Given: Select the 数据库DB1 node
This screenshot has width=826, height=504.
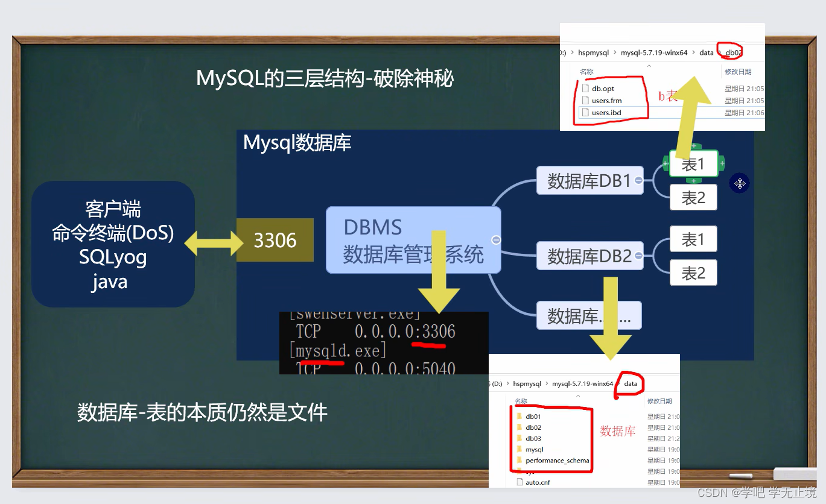Looking at the screenshot, I should tap(589, 180).
